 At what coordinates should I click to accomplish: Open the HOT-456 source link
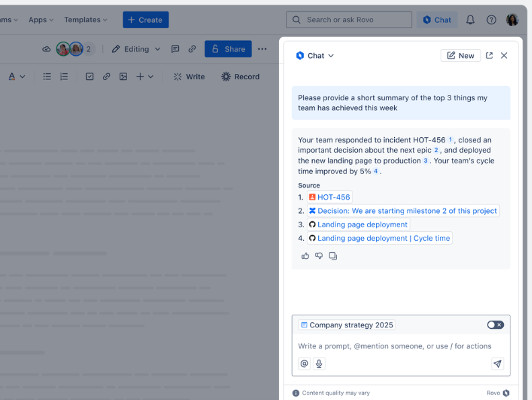[330, 197]
